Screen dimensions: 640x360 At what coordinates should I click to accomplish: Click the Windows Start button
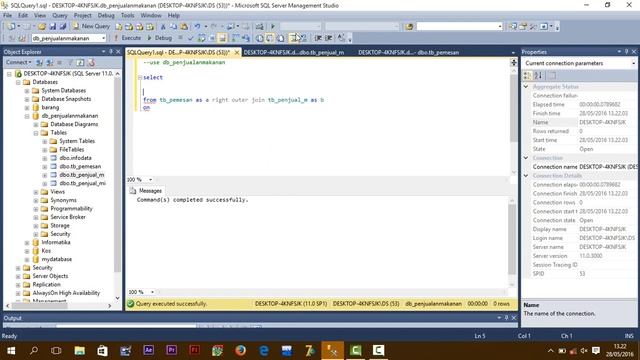click(11, 351)
